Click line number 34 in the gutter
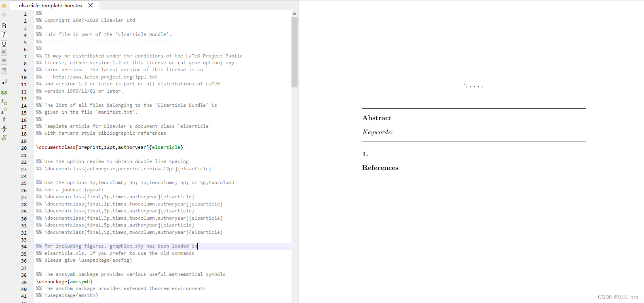644x303 pixels. pos(24,247)
